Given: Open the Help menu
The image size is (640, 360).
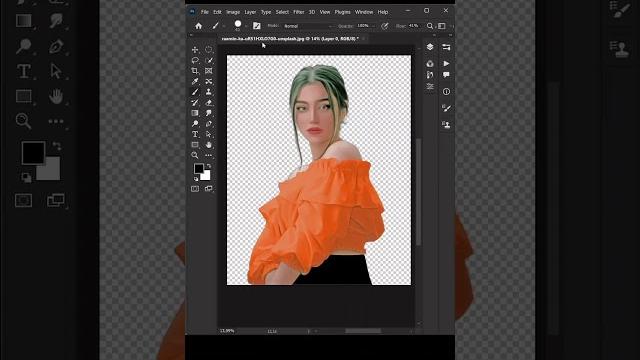Looking at the screenshot, I should click(383, 12).
